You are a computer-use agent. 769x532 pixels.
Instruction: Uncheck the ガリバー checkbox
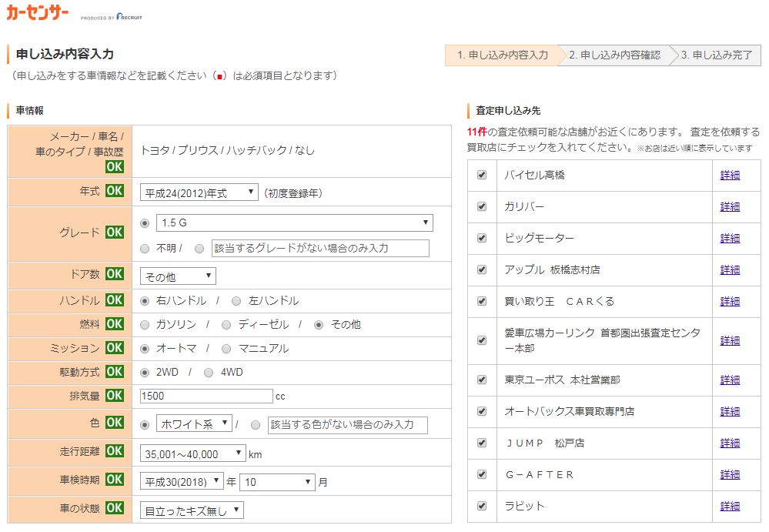pos(482,206)
